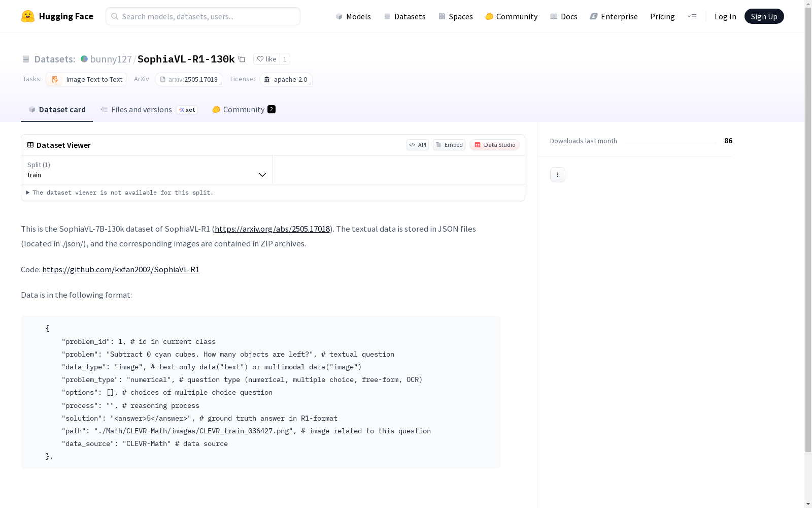This screenshot has height=508, width=812.
Task: Open Data Studio
Action: (495, 145)
